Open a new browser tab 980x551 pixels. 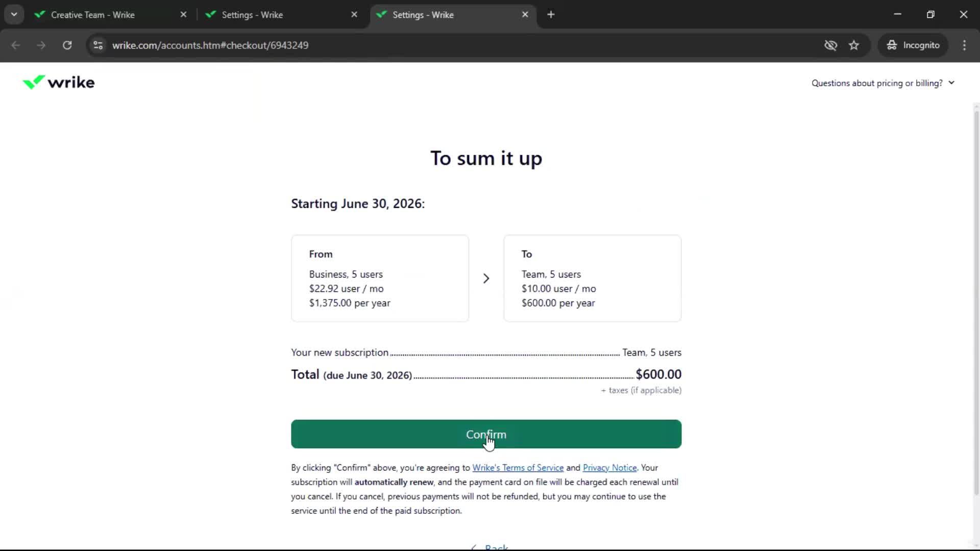click(551, 15)
